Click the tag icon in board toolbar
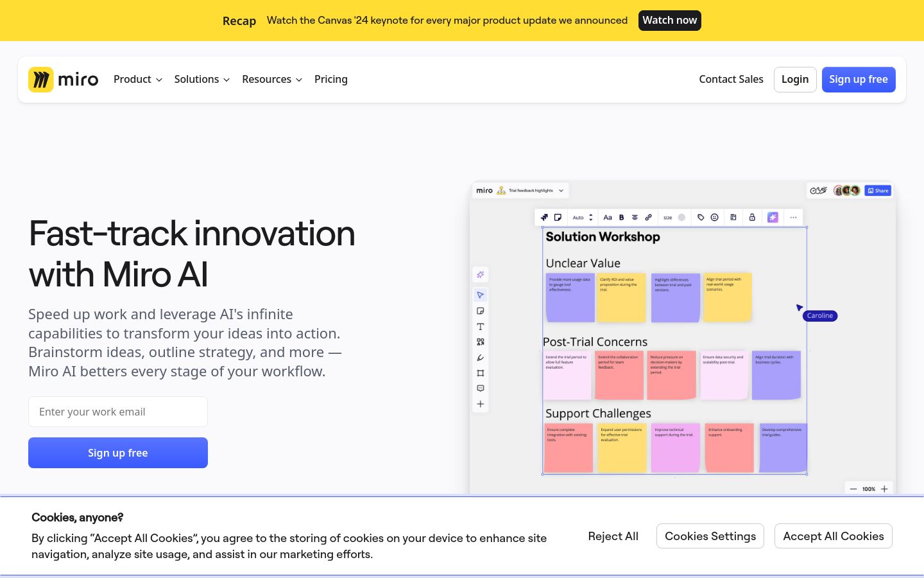 701,217
